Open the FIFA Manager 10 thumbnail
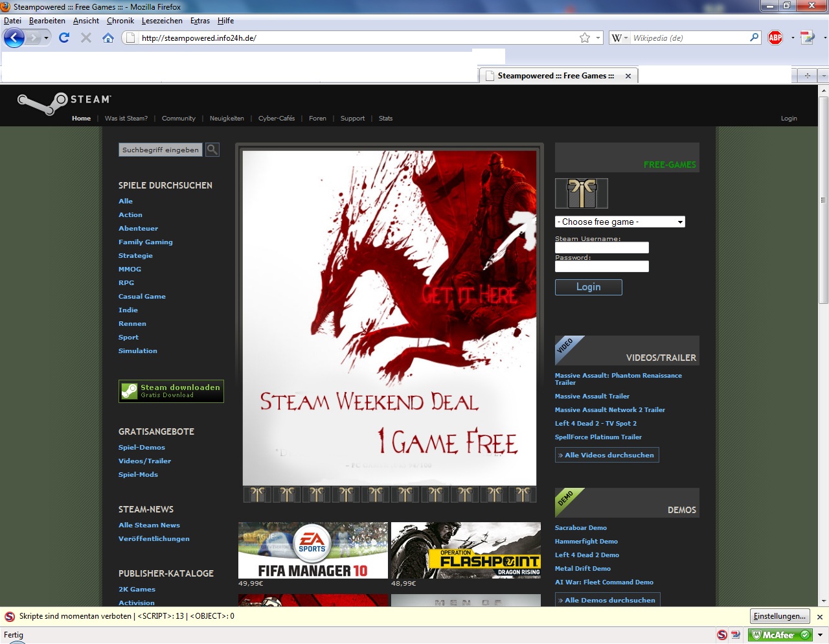The image size is (829, 644). [313, 550]
